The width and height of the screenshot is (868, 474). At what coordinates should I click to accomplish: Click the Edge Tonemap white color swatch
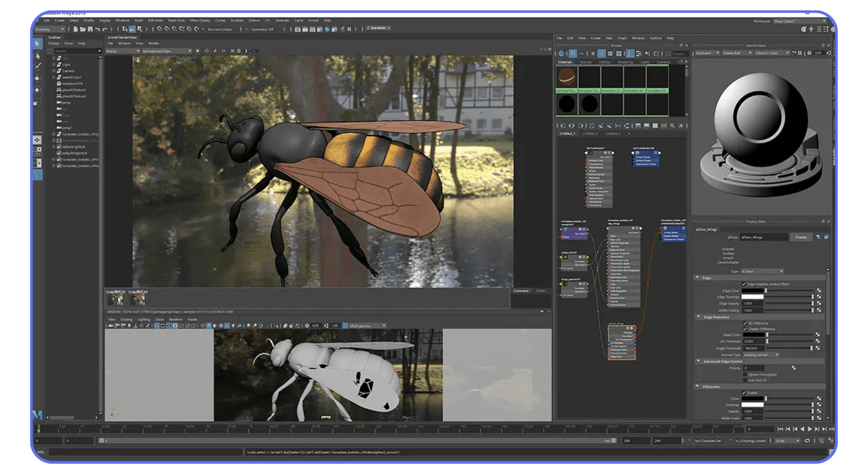coord(752,297)
